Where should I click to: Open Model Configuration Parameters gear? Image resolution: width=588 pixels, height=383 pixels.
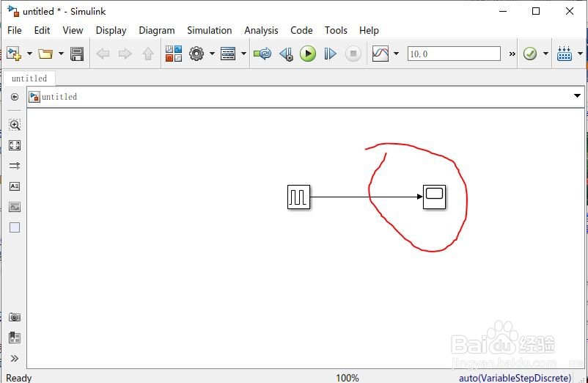196,54
